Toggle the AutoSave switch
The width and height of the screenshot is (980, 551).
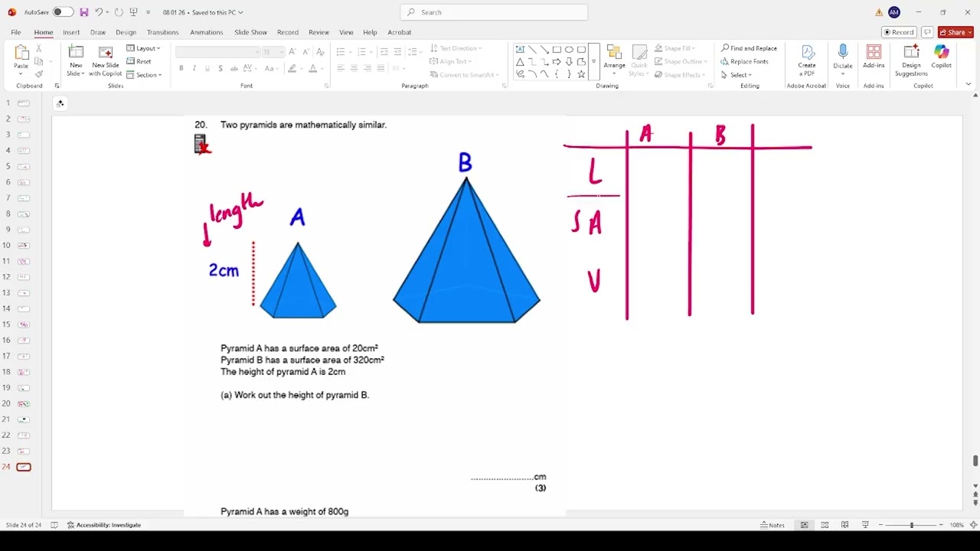coord(63,12)
